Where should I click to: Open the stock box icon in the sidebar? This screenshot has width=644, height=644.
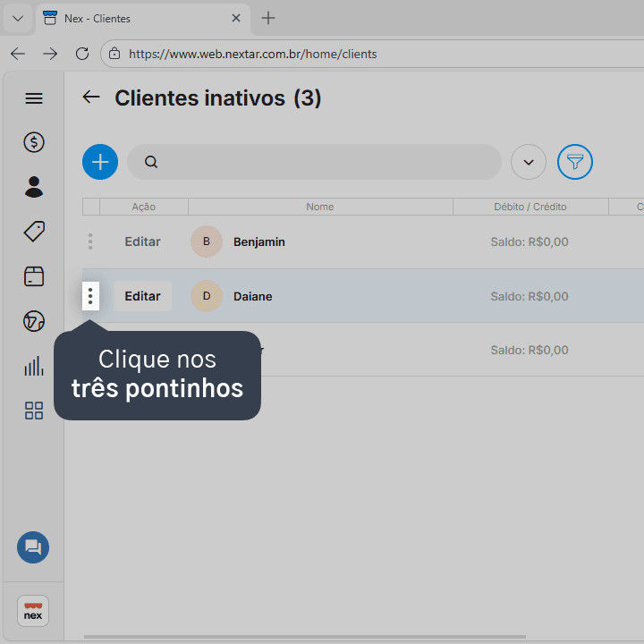[x=34, y=276]
